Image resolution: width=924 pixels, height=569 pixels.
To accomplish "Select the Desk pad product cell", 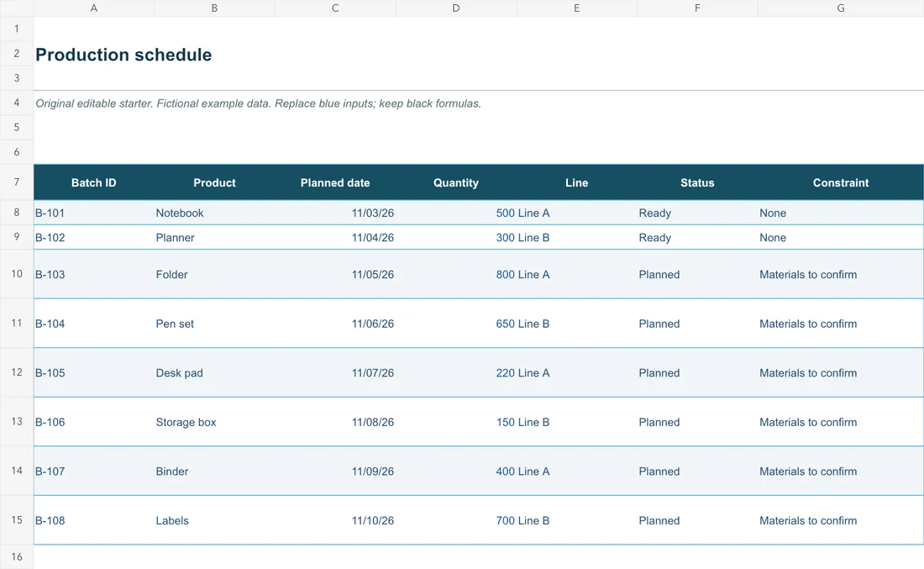I will (x=214, y=372).
